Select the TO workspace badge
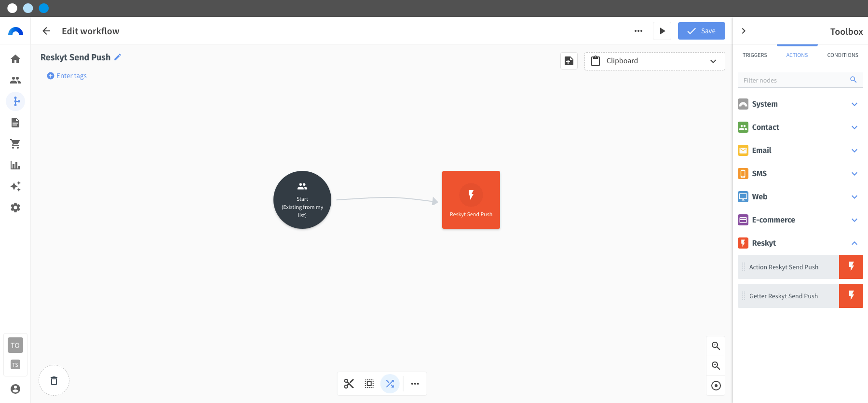 15,345
